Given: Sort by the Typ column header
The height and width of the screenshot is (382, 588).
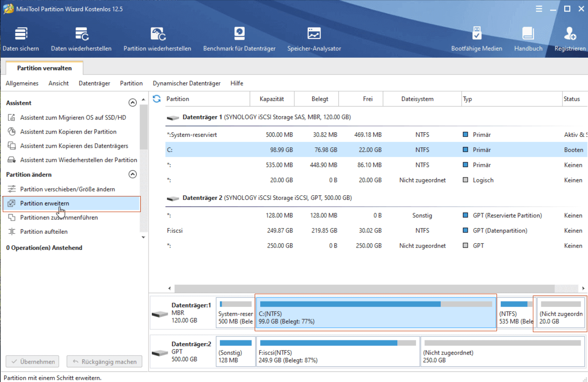Looking at the screenshot, I should click(x=512, y=99).
